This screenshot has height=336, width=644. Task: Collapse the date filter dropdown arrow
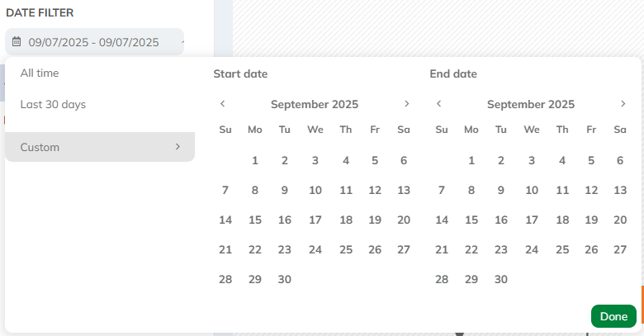pos(181,41)
